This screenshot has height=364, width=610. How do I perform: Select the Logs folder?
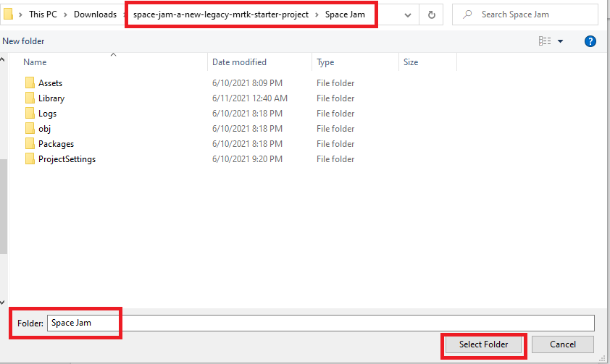pos(48,114)
